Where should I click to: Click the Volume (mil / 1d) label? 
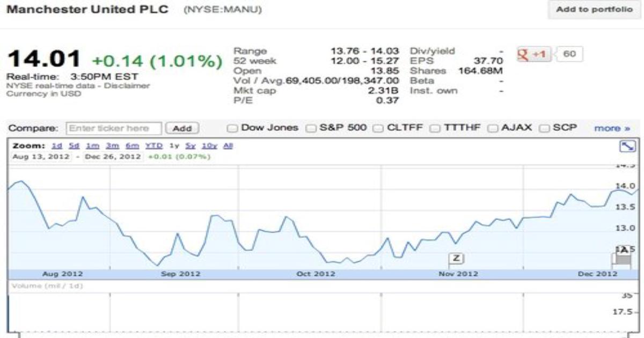(46, 285)
